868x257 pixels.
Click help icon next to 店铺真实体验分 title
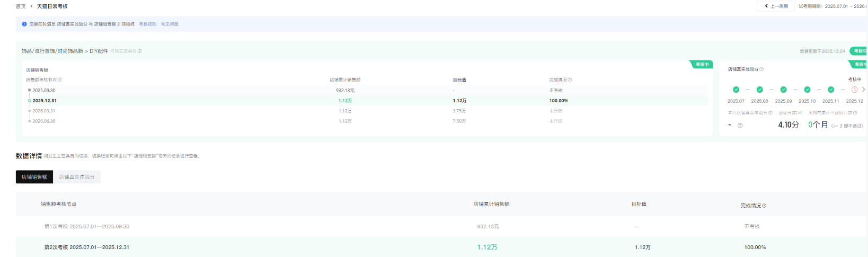(x=761, y=69)
